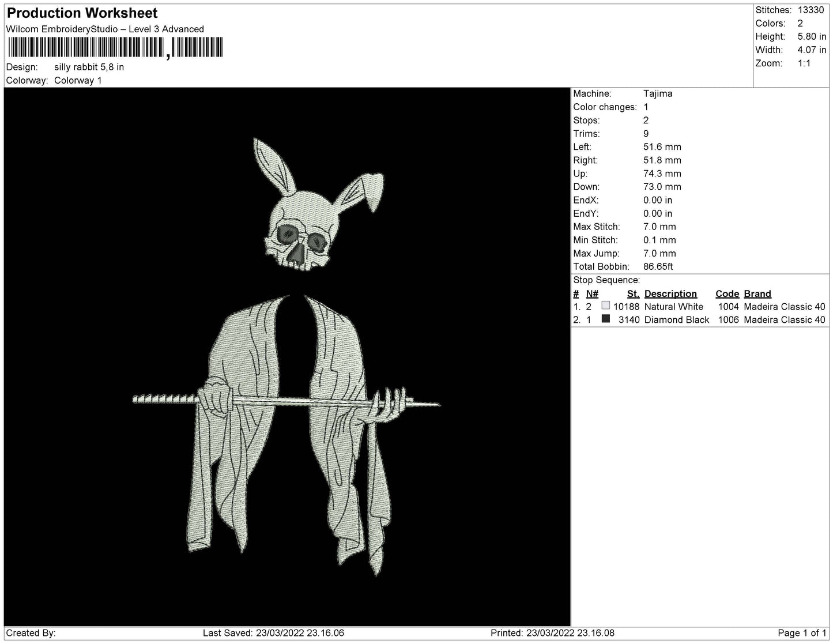Click the Description column header
This screenshot has height=644, width=833.
point(670,293)
